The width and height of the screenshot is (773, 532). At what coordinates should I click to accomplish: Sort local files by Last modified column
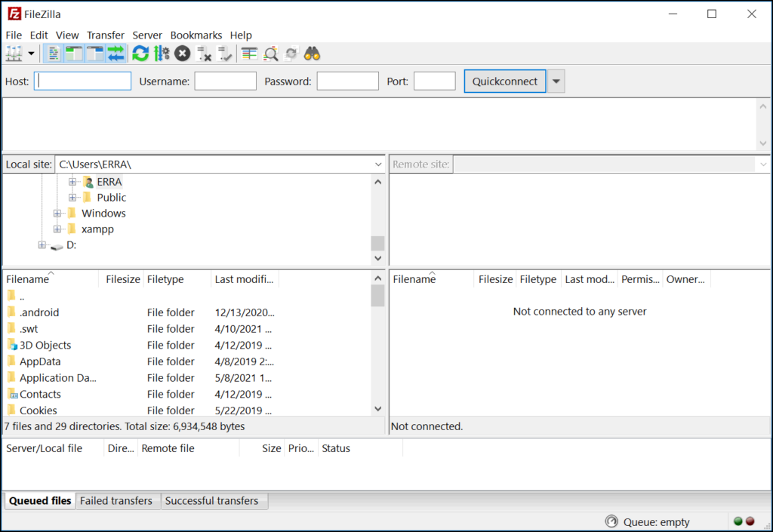(245, 279)
